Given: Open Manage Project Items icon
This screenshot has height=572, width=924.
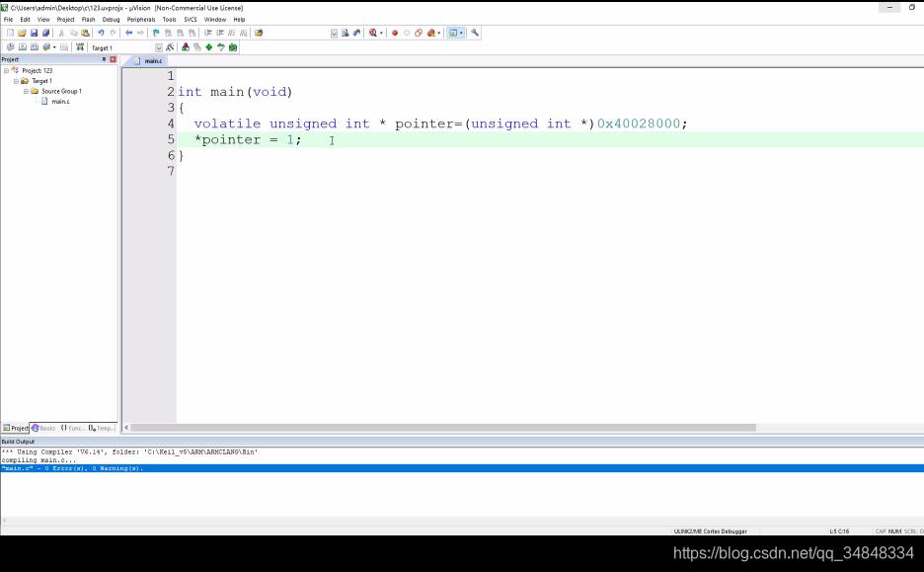Looking at the screenshot, I should point(185,47).
